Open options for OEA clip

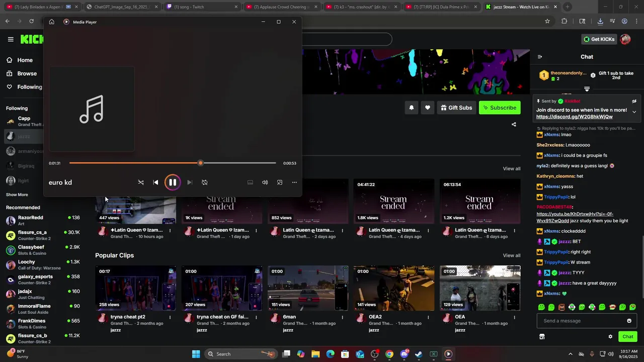coord(514,317)
